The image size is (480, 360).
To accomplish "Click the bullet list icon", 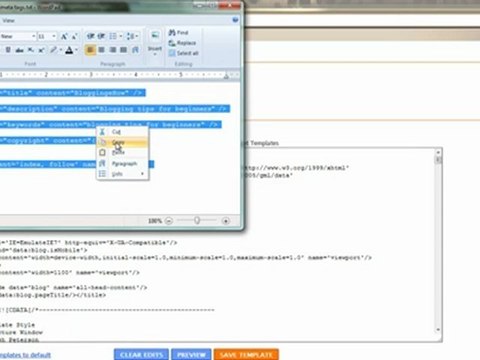I will pos(113,36).
